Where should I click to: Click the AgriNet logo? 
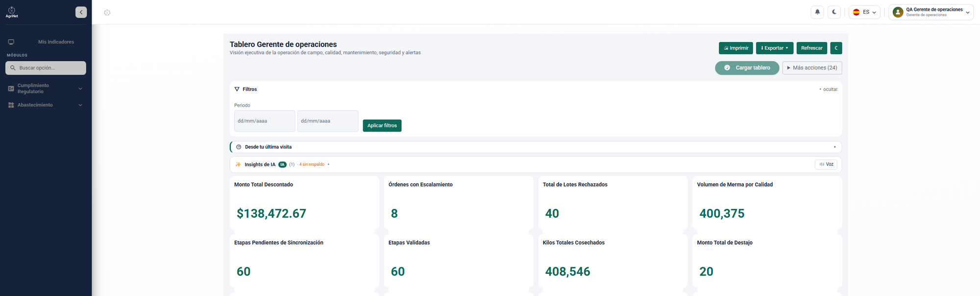tap(12, 12)
